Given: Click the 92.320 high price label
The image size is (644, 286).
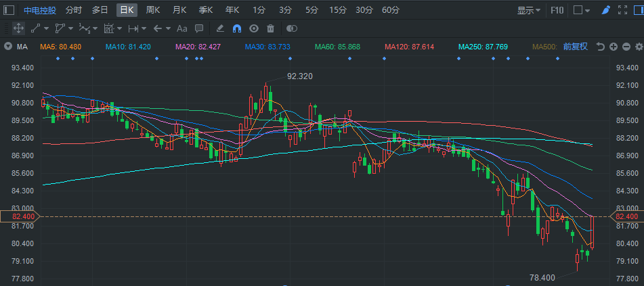Looking at the screenshot, I should coord(300,76).
